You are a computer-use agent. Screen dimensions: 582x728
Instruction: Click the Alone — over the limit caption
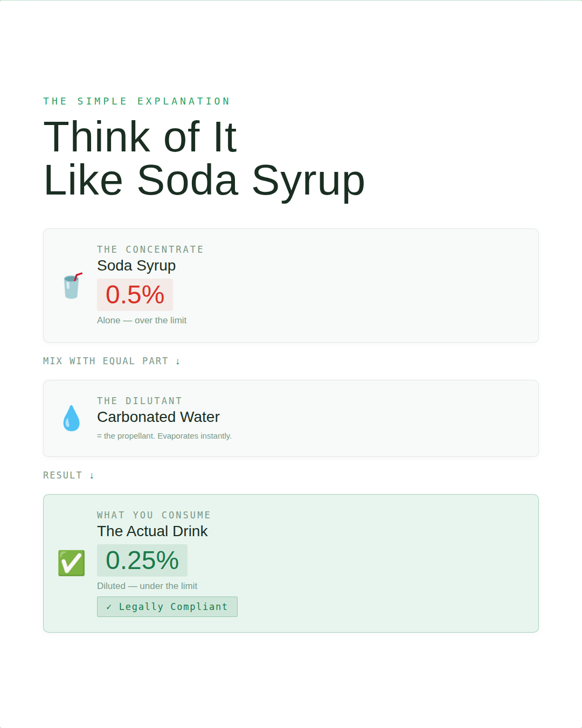point(142,321)
